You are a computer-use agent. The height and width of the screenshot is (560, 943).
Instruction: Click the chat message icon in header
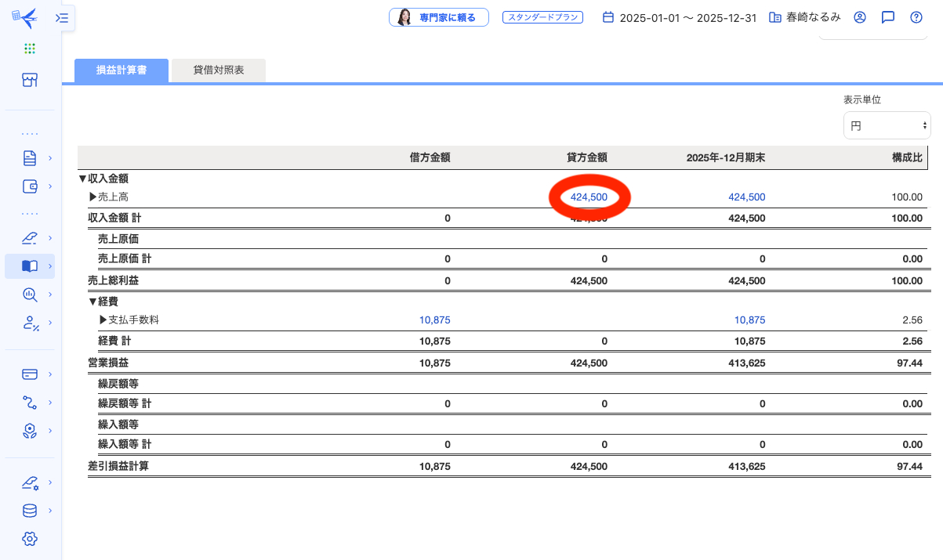click(x=888, y=17)
